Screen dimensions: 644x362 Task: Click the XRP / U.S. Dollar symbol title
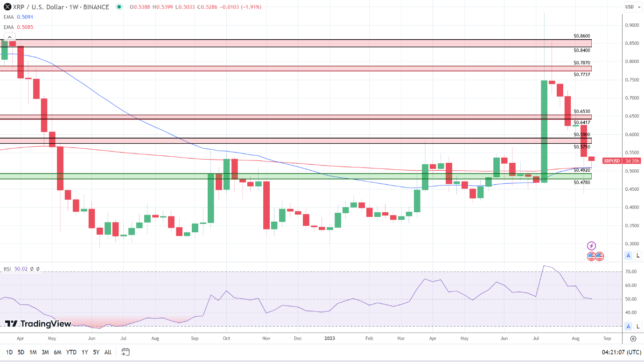coord(62,7)
